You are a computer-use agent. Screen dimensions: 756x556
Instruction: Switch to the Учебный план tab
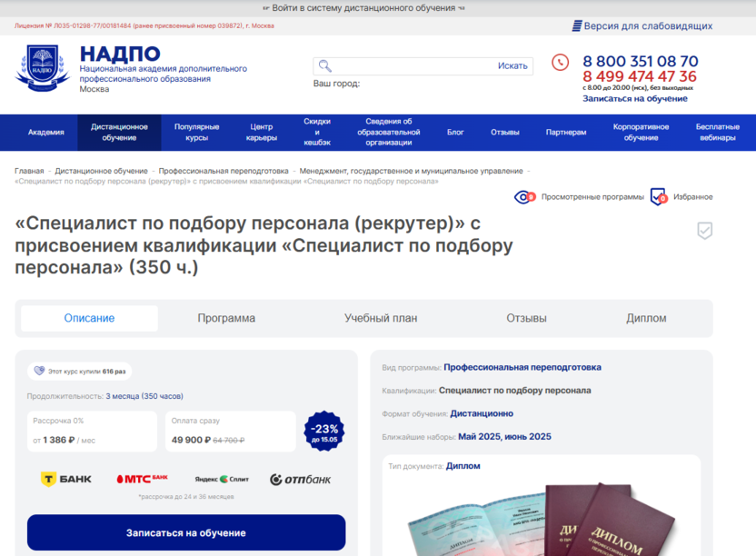[x=381, y=318]
